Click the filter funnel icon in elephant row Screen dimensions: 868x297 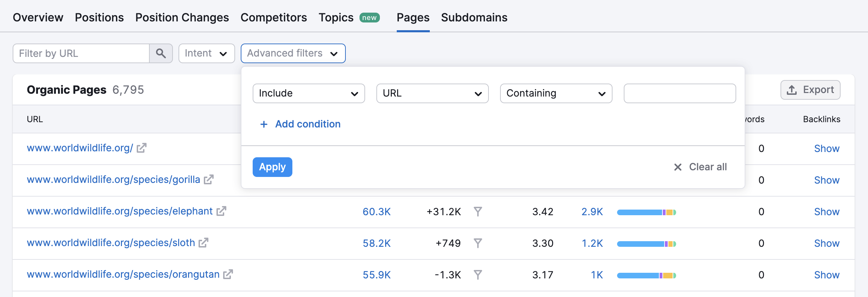click(478, 211)
